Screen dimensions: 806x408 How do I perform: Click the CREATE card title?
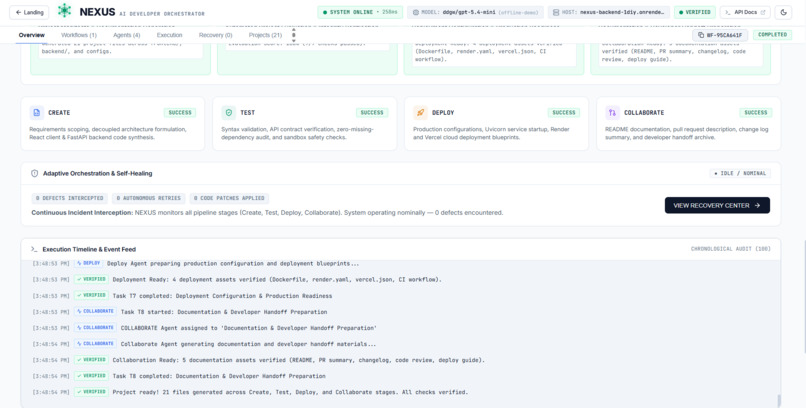(x=59, y=113)
